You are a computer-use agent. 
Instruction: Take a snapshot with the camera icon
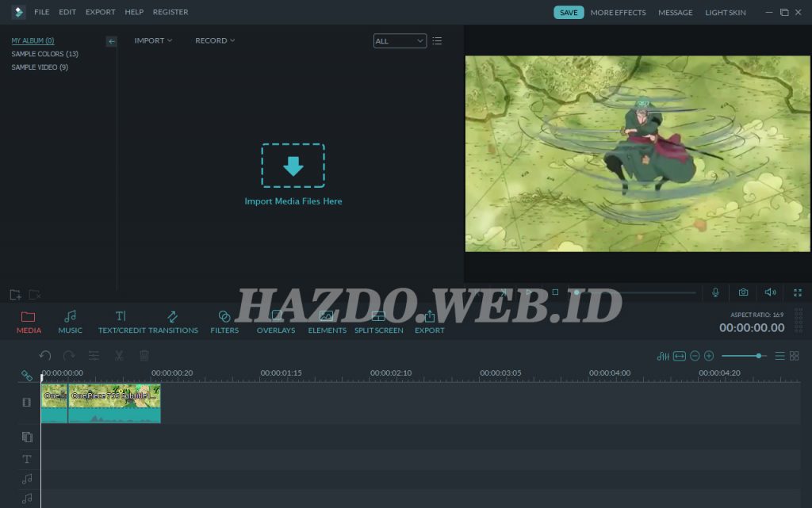743,292
